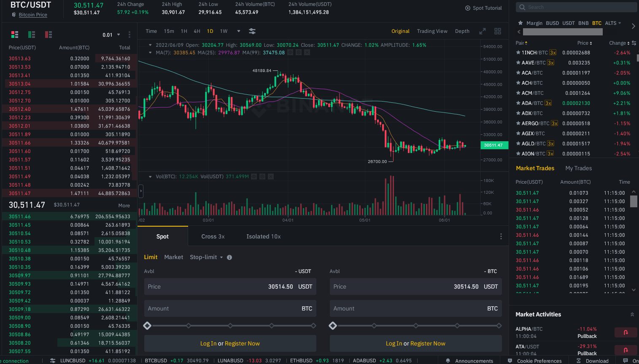639x364 pixels.
Task: Click search magnifier icon in pair list
Action: click(522, 7)
